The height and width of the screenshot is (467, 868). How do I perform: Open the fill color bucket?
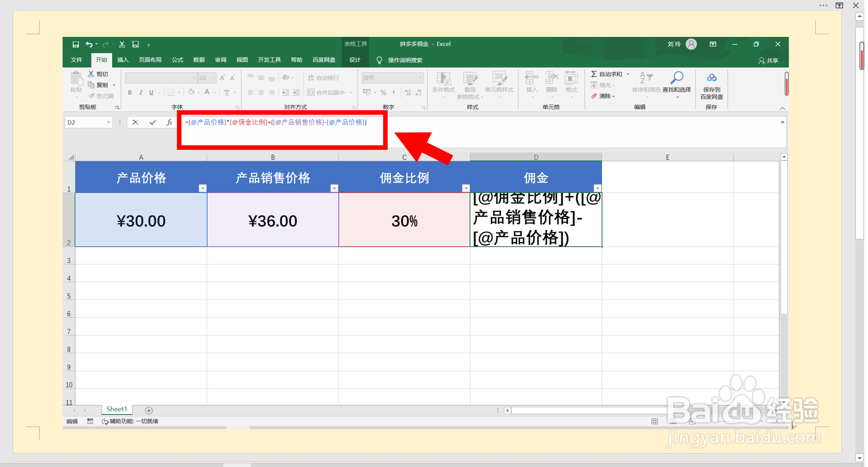coord(191,92)
